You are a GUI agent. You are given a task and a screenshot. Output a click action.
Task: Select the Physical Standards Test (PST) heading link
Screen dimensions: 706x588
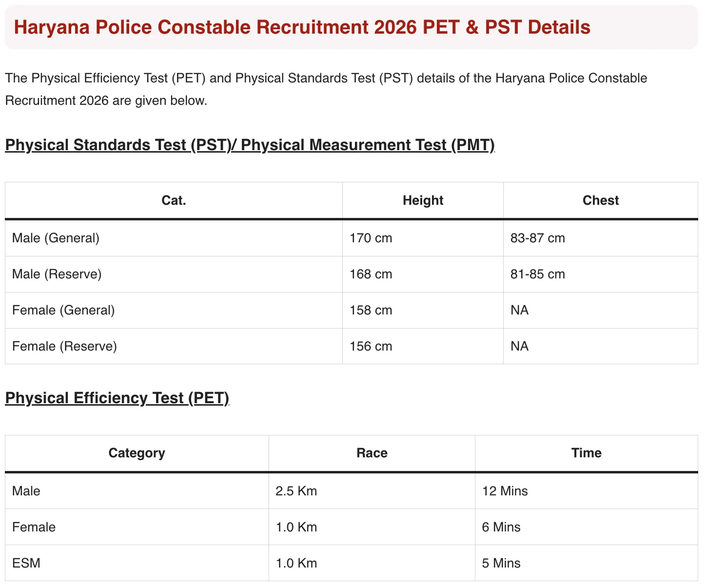249,145
